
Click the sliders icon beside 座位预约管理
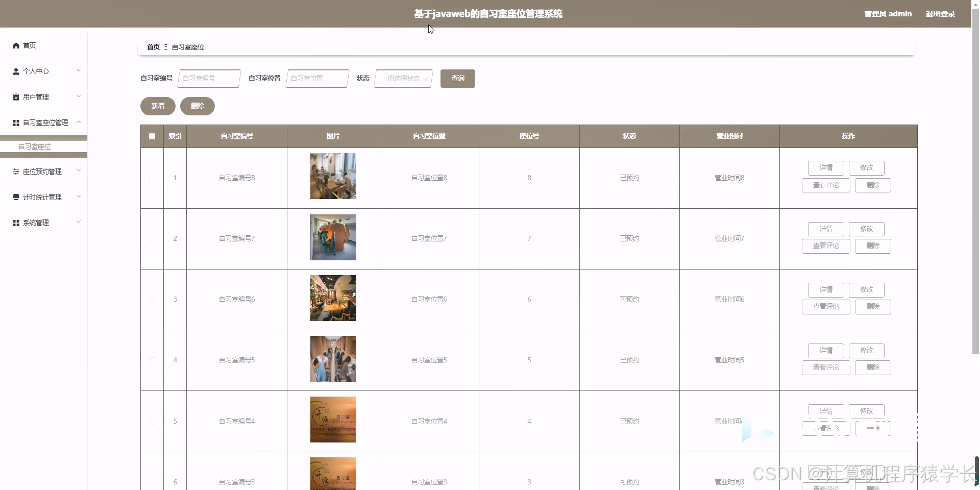pyautogui.click(x=16, y=171)
